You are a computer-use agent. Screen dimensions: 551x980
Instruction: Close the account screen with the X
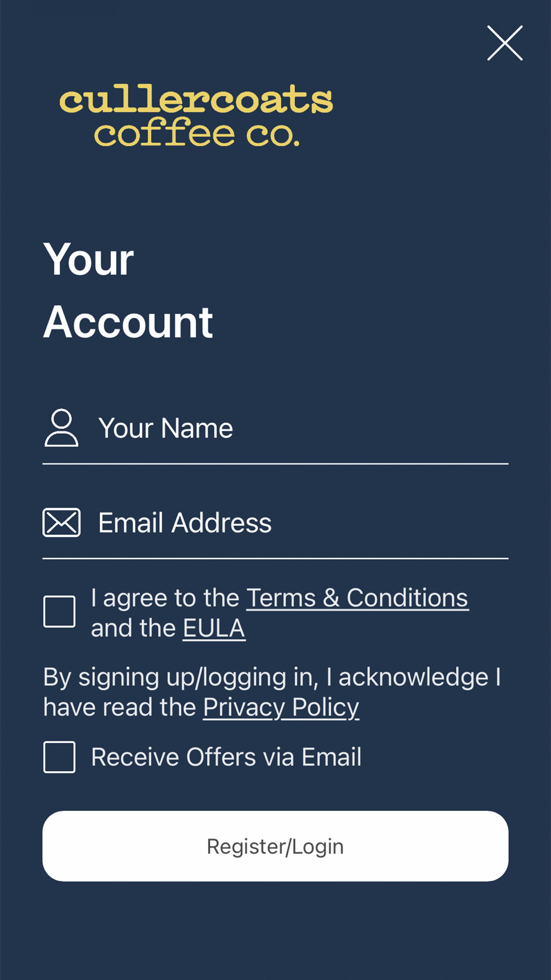click(505, 43)
